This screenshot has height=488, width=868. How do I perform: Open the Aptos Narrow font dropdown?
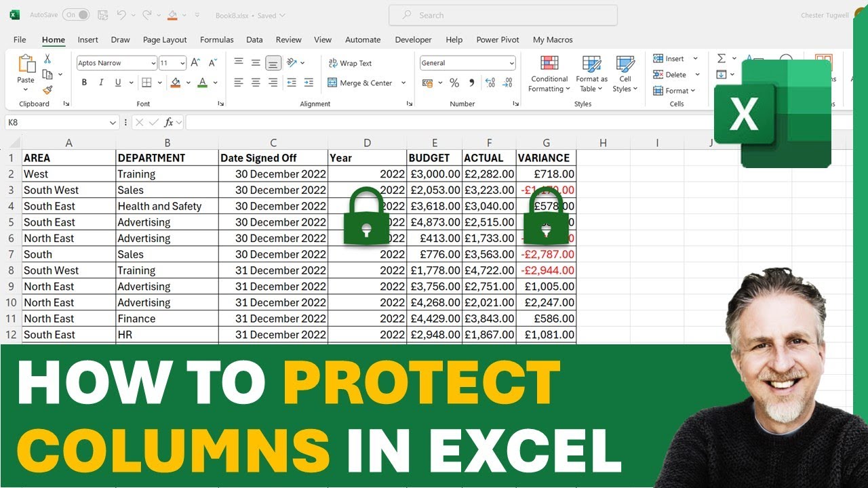point(153,63)
